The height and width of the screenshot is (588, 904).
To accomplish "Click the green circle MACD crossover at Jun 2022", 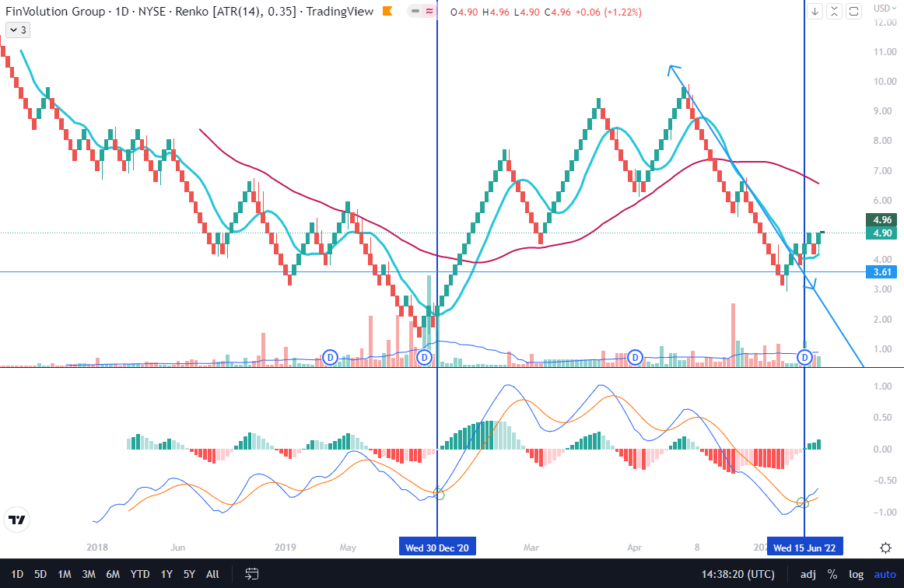I will (803, 502).
